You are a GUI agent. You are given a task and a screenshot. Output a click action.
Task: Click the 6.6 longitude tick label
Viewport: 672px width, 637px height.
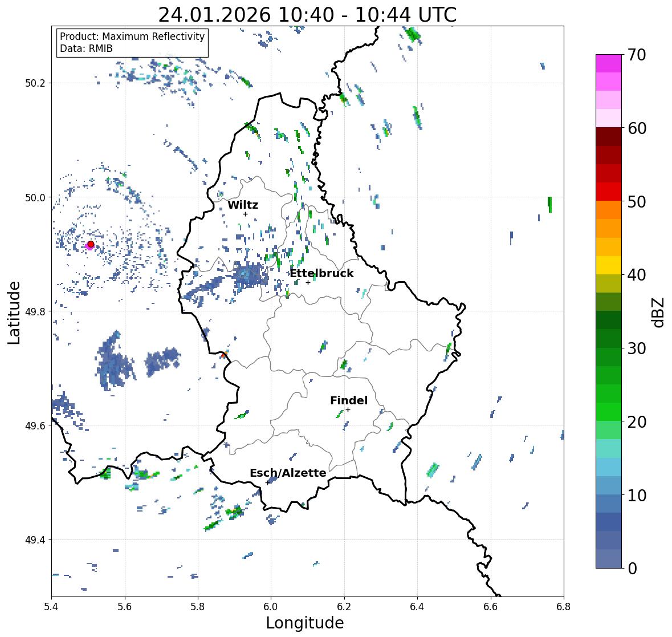[491, 607]
